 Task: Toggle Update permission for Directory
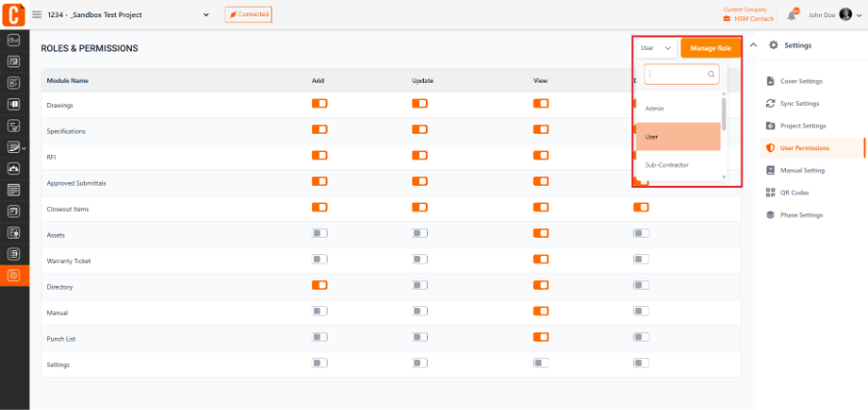pos(420,285)
